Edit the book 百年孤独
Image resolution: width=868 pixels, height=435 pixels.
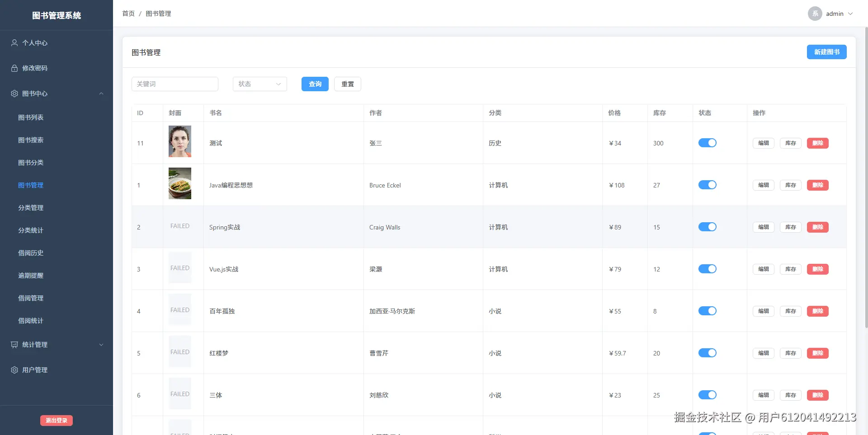764,311
